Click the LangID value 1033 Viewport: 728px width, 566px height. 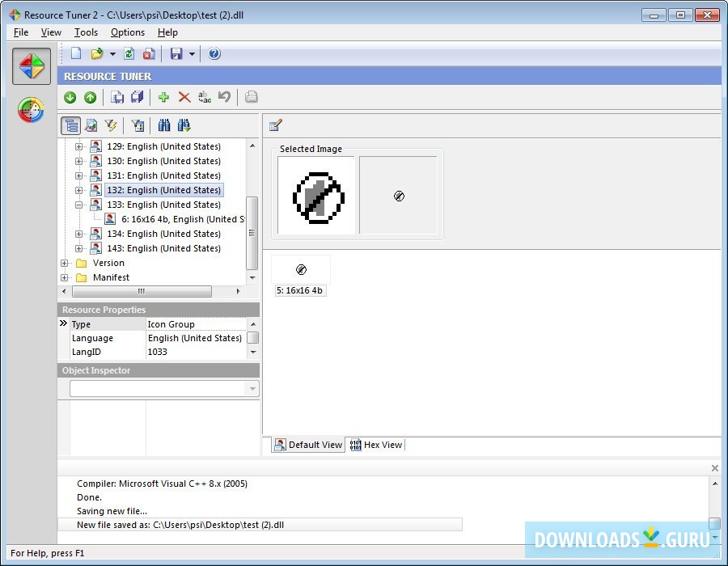158,352
